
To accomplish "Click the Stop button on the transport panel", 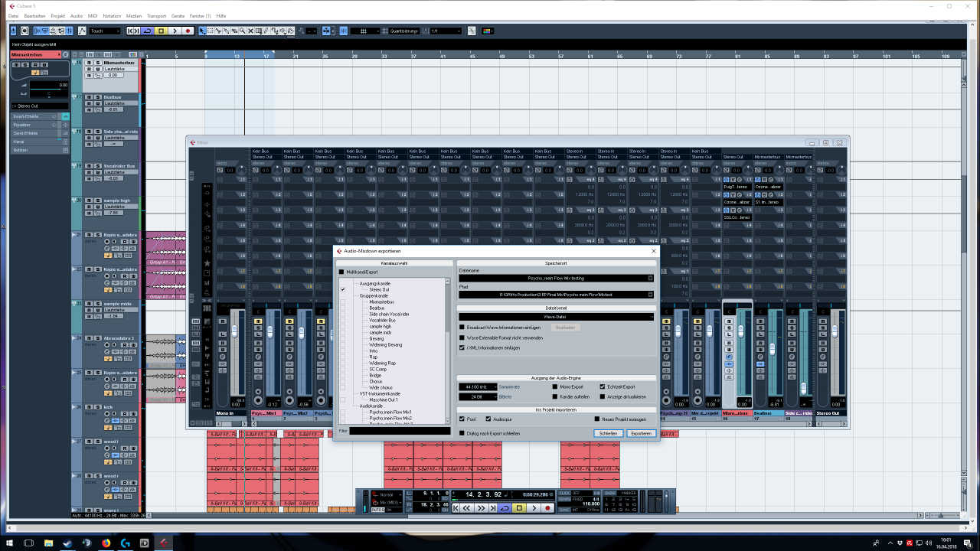I will pos(519,508).
